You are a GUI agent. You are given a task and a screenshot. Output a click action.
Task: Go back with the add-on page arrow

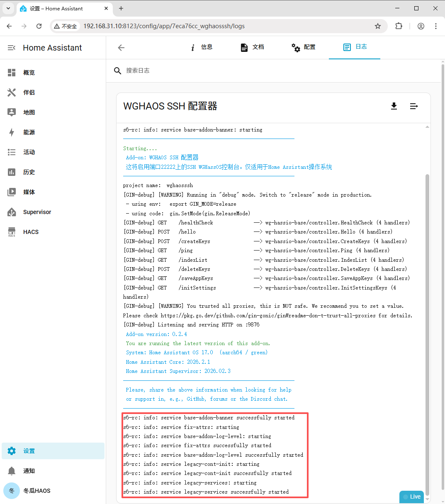coord(121,48)
